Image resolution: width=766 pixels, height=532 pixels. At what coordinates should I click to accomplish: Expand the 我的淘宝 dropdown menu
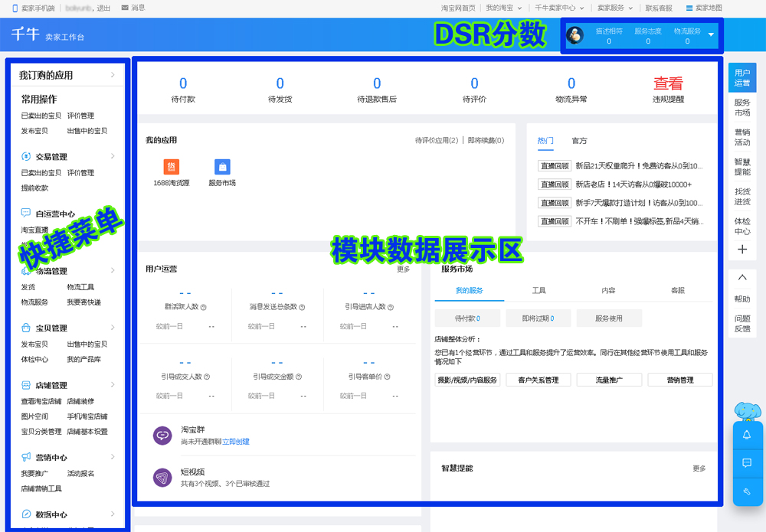pyautogui.click(x=506, y=7)
